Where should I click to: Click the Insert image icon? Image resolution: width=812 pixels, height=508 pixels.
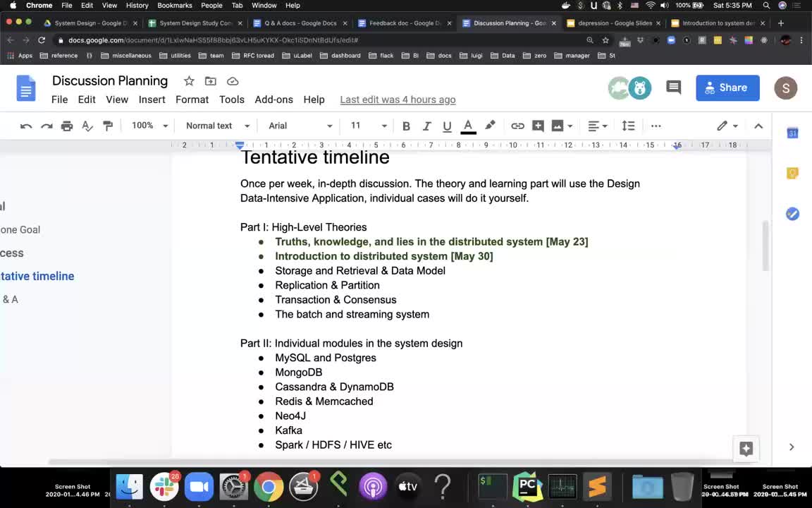[558, 126]
